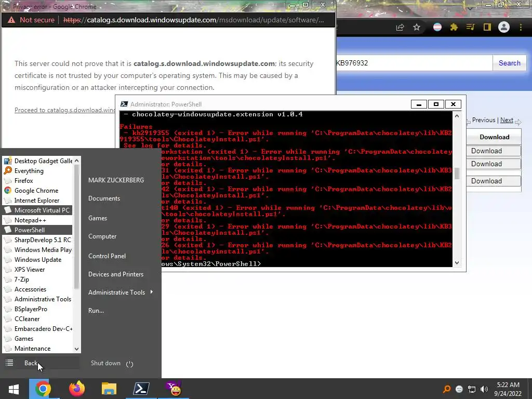532x399 pixels.
Task: Click the Shut down button
Action: 105,363
